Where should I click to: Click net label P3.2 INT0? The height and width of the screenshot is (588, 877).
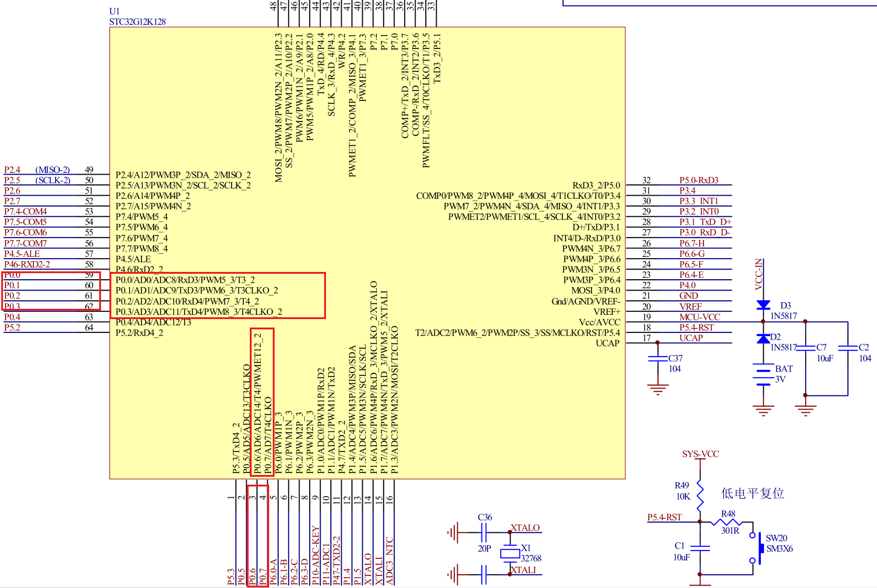(699, 212)
